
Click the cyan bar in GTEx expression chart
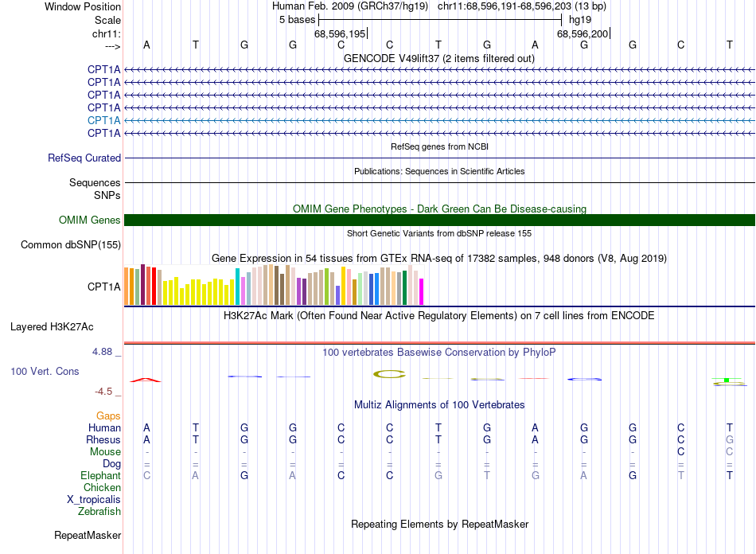tap(237, 287)
